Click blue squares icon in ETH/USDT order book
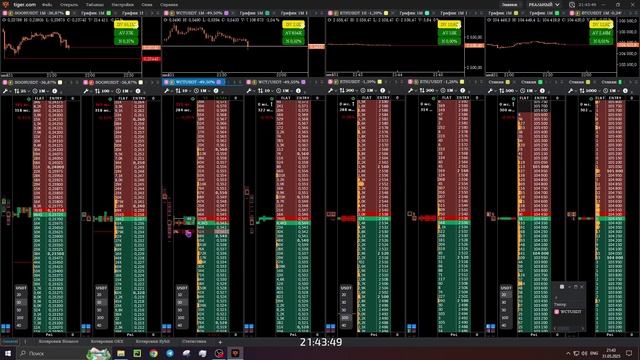 pos(411,327)
